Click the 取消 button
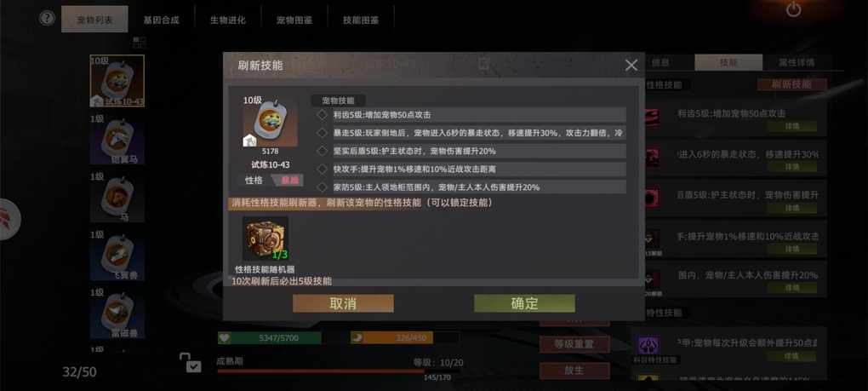Viewport: 868px width, 391px height. [x=343, y=303]
